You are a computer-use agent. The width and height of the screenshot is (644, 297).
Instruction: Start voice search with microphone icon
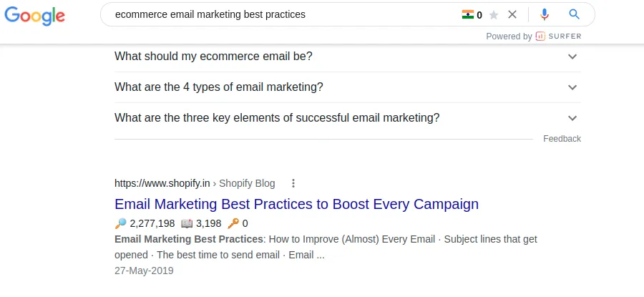545,14
